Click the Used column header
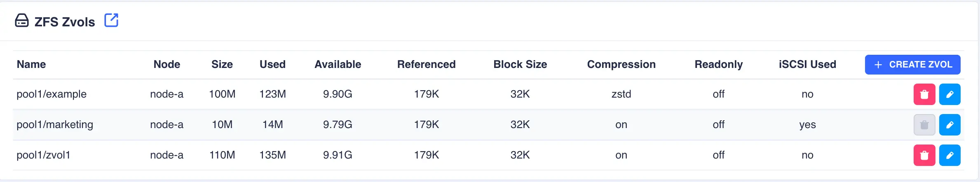980x182 pixels. (272, 64)
